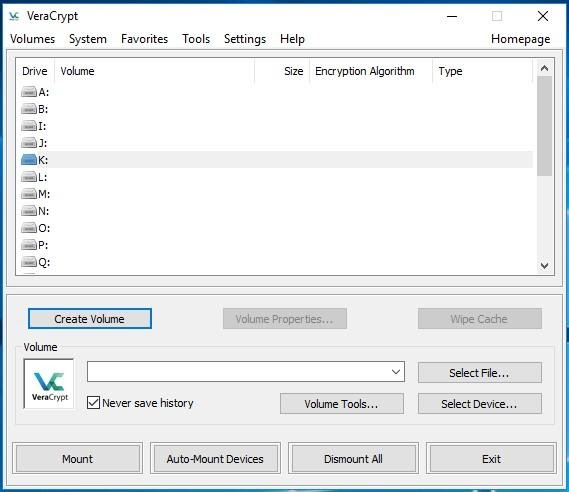Click the Exit button

491,459
